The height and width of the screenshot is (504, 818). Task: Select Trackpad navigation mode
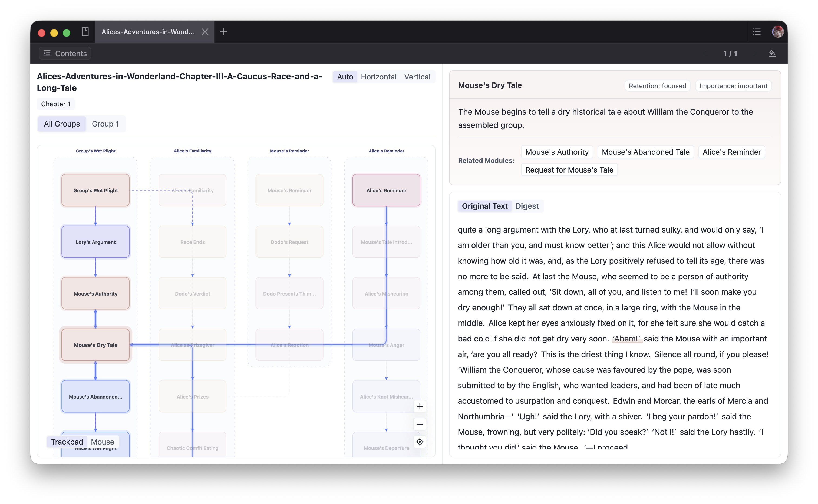[67, 442]
